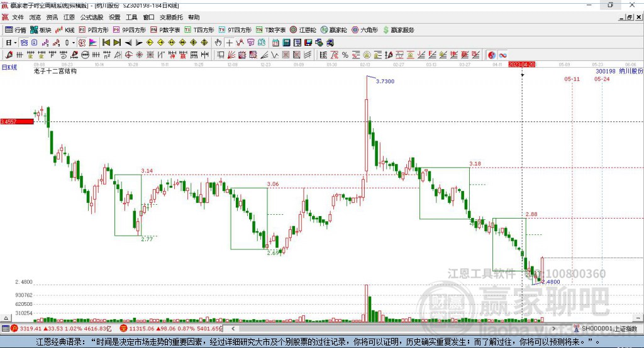
Task: Click the status bar table icon
Action: pos(5,329)
